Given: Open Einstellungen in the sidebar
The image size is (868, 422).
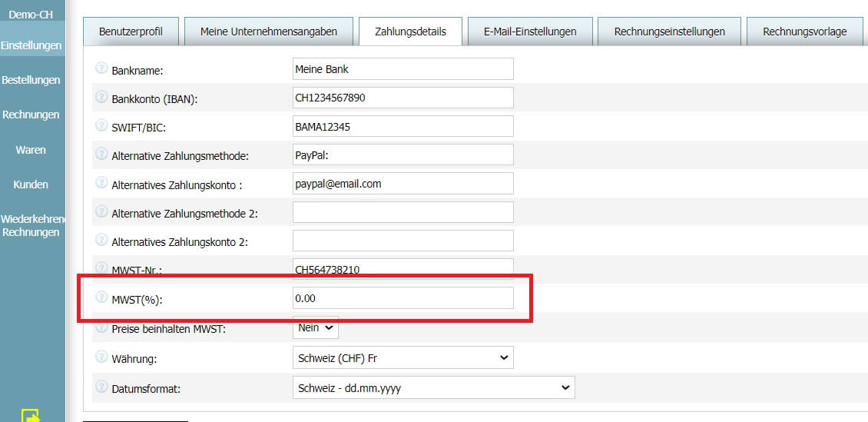Looking at the screenshot, I should click(x=31, y=45).
